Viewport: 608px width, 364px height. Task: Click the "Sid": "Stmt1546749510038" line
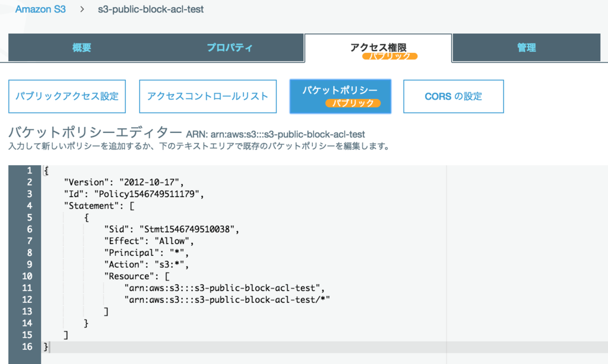[x=172, y=229]
